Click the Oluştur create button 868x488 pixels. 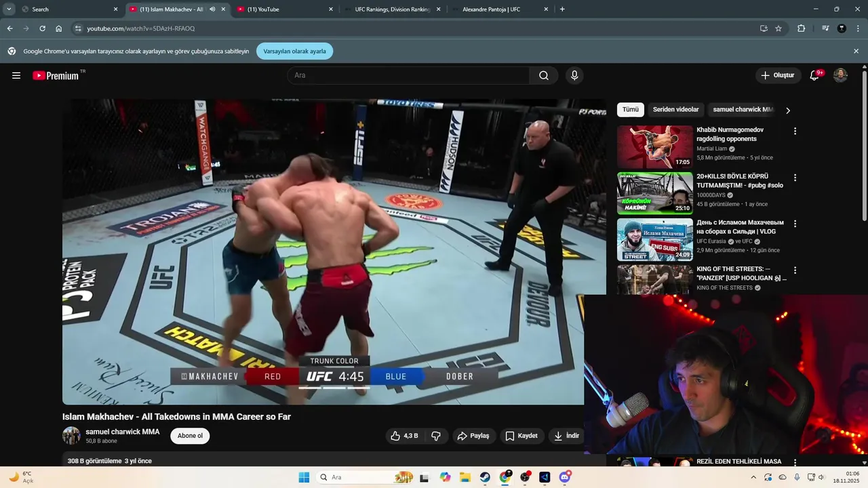tap(778, 75)
